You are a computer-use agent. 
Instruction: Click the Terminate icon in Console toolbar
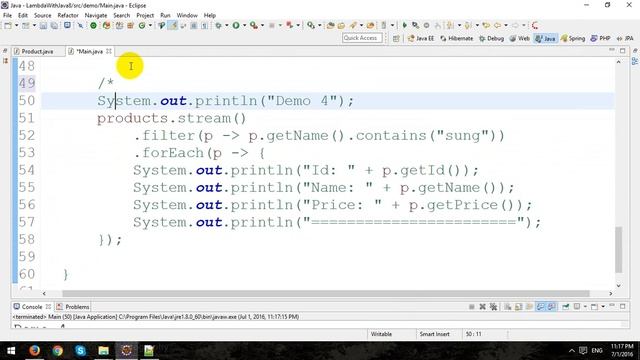coord(471,307)
